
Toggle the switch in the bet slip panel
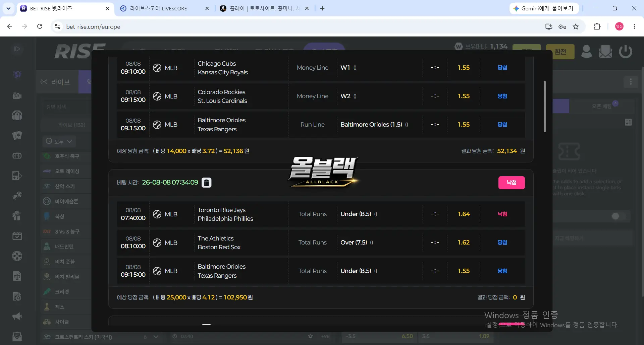619,216
